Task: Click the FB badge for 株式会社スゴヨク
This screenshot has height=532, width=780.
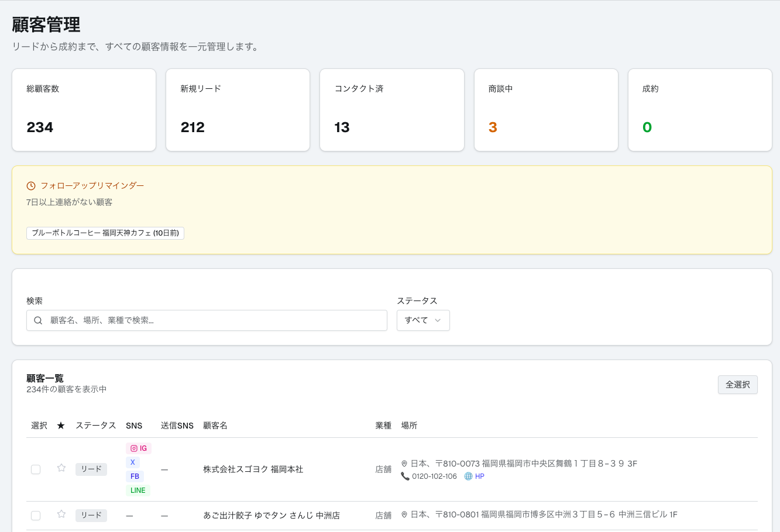Action: click(135, 476)
